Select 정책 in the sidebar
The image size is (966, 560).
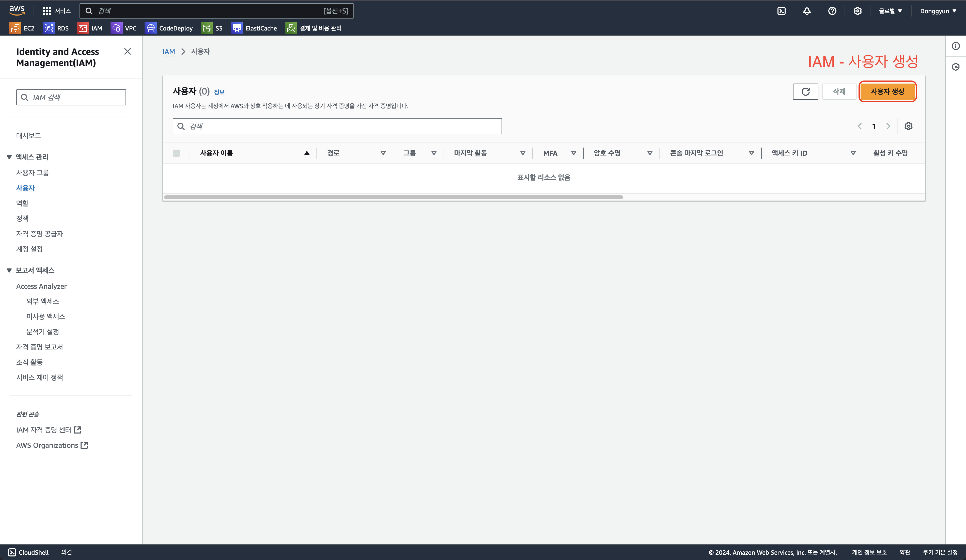[x=22, y=218]
